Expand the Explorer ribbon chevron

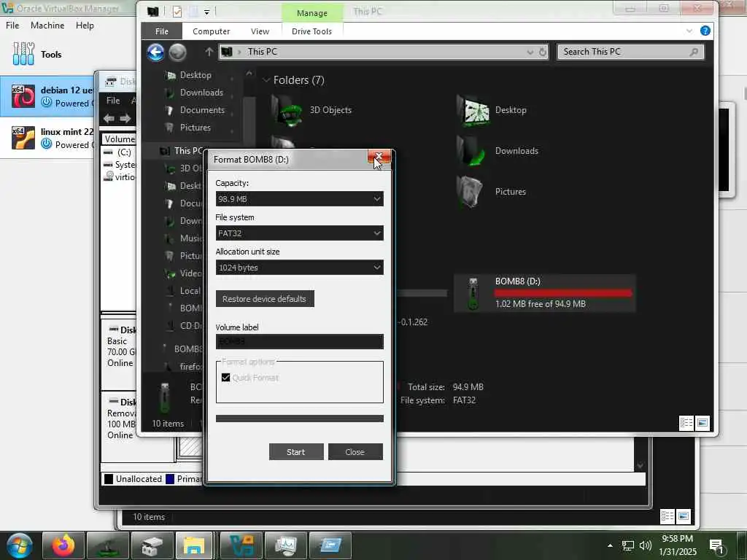click(689, 31)
